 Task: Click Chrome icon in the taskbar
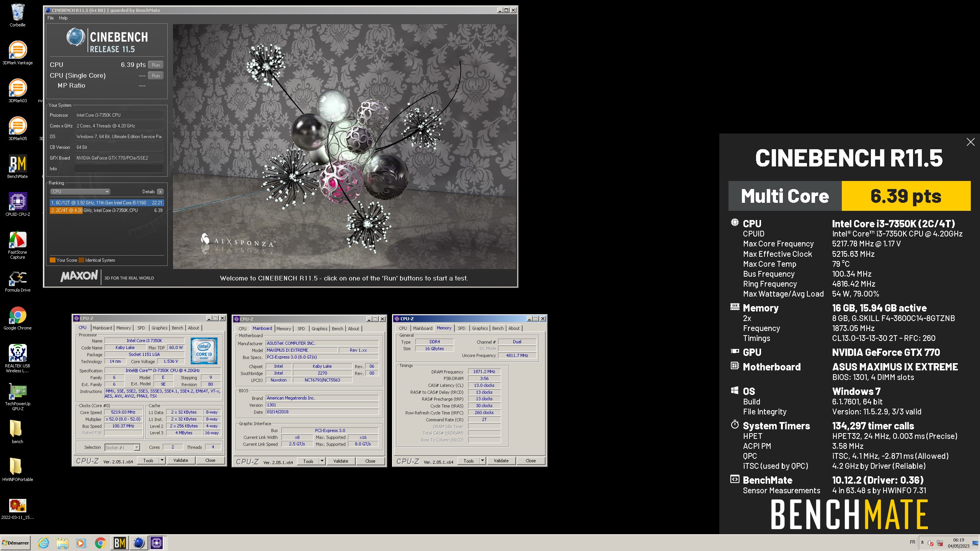[100, 543]
